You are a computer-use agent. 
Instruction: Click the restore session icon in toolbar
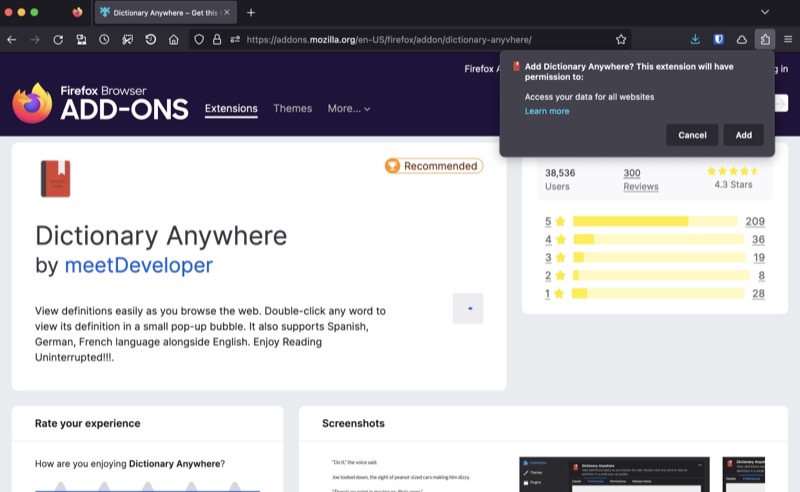click(x=151, y=39)
